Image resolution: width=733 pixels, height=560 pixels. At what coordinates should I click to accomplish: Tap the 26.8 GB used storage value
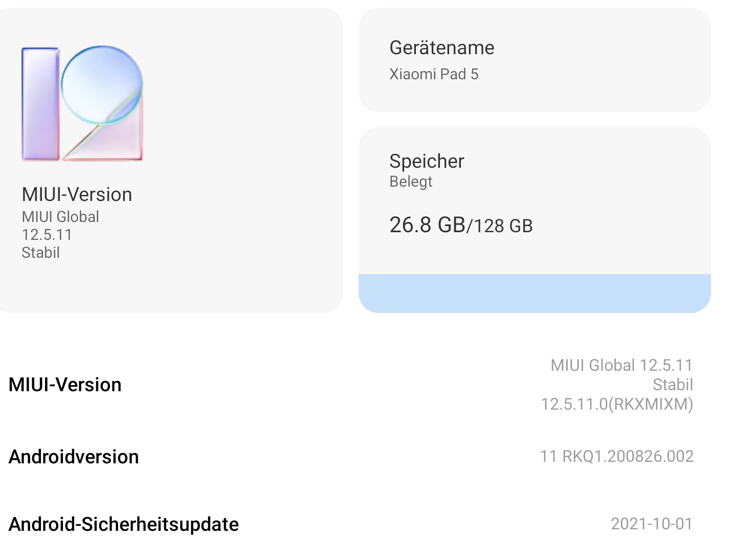427,225
